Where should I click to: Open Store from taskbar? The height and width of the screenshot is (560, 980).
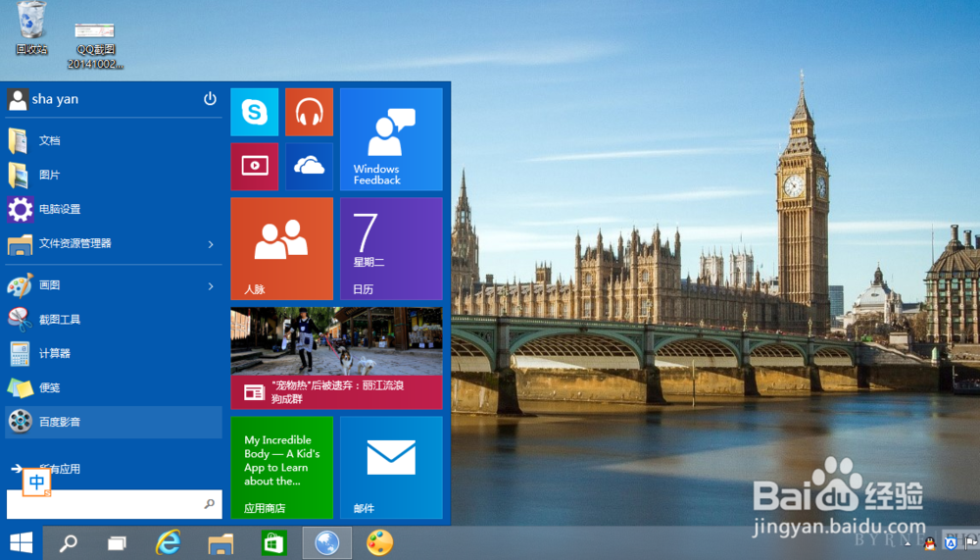(273, 543)
